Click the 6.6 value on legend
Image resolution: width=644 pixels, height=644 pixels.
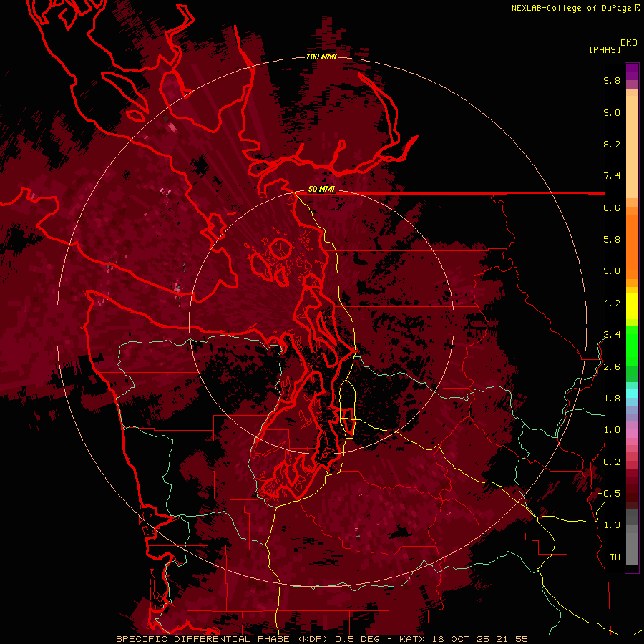click(x=612, y=208)
